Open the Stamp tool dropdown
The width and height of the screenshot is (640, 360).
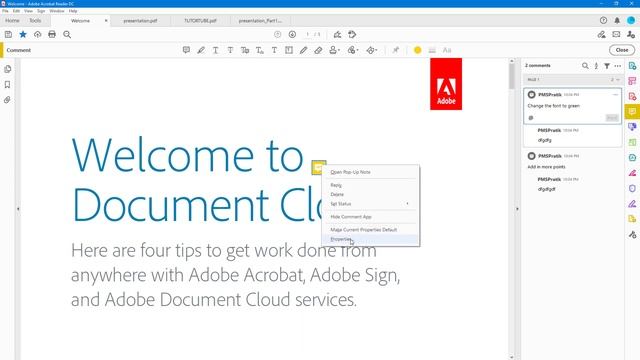click(335, 50)
